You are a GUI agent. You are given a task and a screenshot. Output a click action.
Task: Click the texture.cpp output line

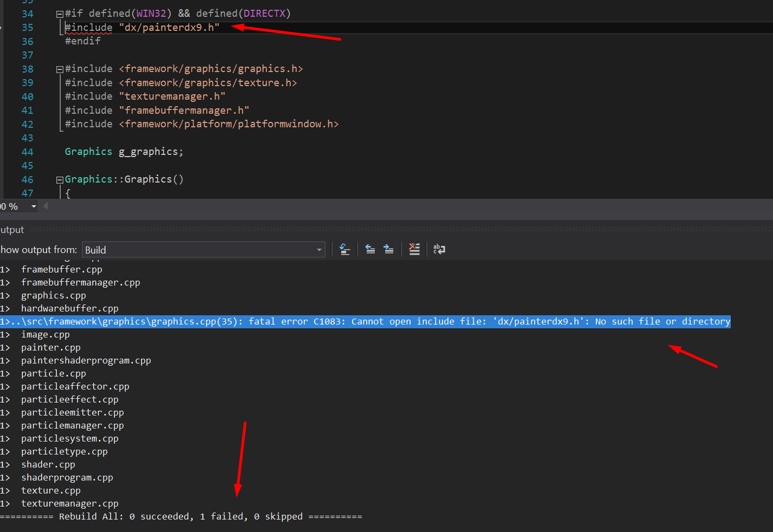(51, 490)
